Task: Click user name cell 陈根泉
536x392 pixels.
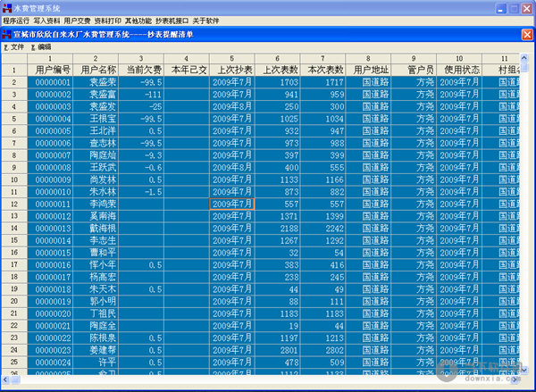Action: (x=96, y=338)
